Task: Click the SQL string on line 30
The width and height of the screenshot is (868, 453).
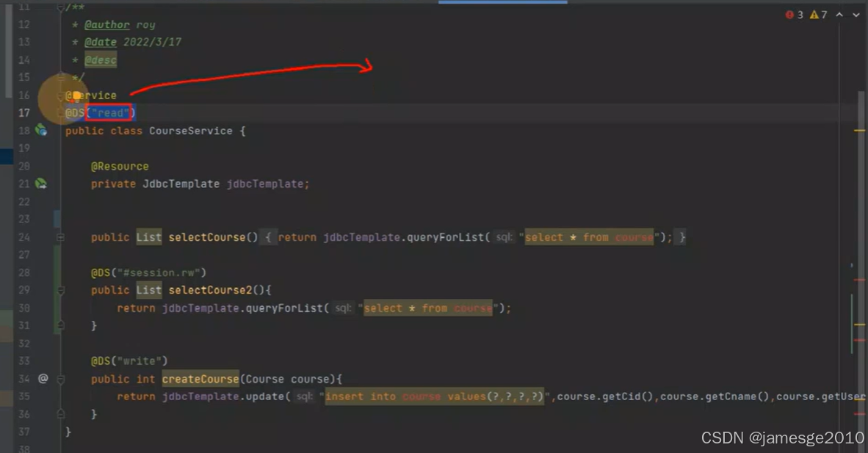Action: pos(428,308)
